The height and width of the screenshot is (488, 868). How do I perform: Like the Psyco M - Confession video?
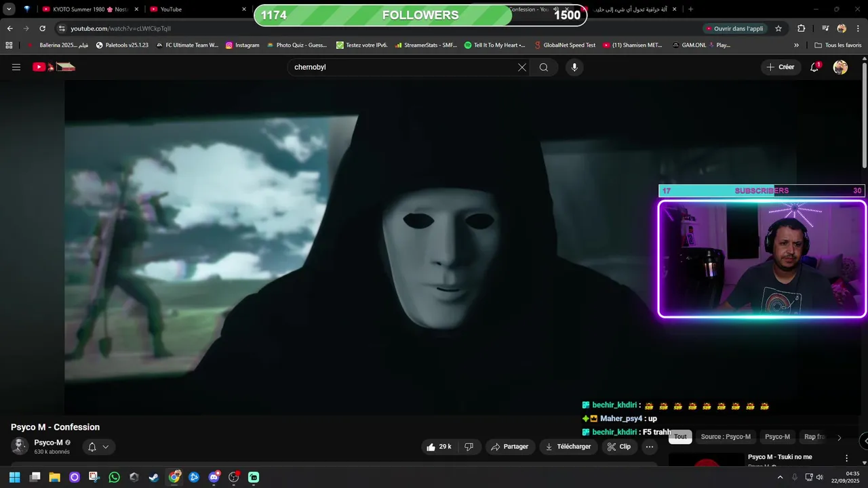tap(439, 447)
